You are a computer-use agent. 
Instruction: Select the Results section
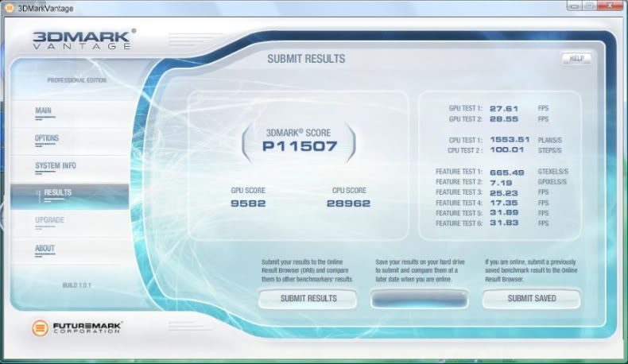(69, 196)
